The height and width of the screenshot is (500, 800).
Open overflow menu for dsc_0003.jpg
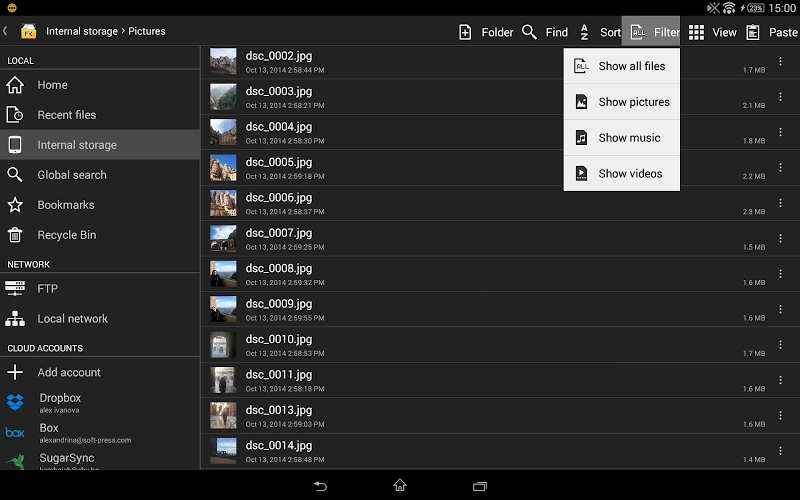(x=780, y=96)
